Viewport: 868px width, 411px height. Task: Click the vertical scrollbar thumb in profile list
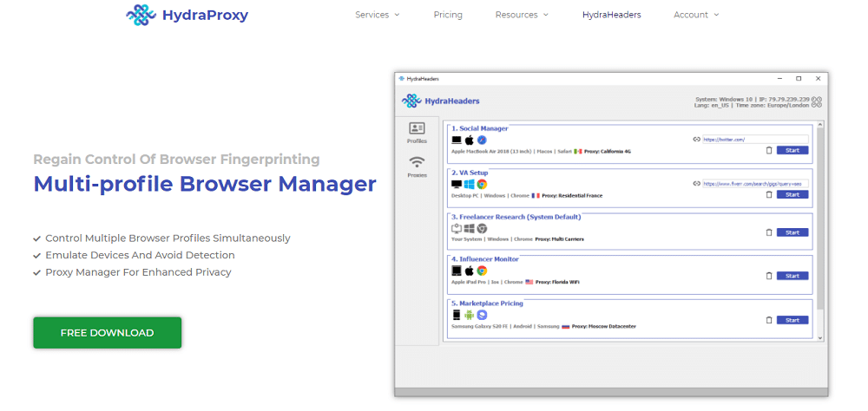820,219
